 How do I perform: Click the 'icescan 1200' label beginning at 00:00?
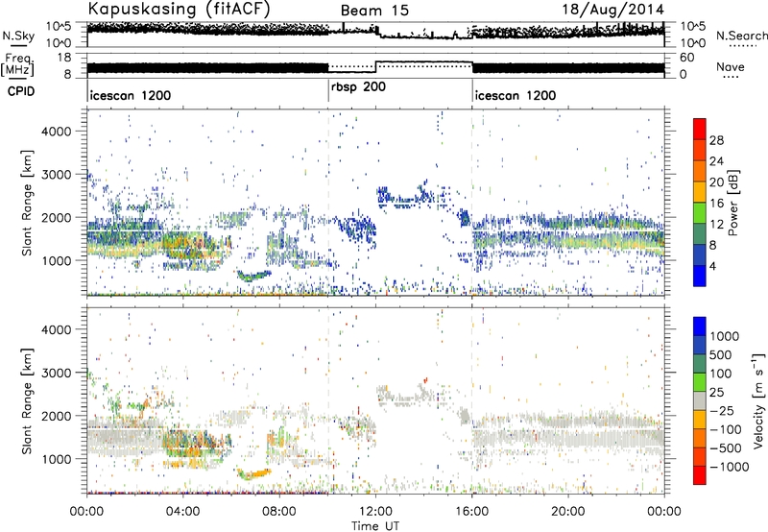[131, 95]
